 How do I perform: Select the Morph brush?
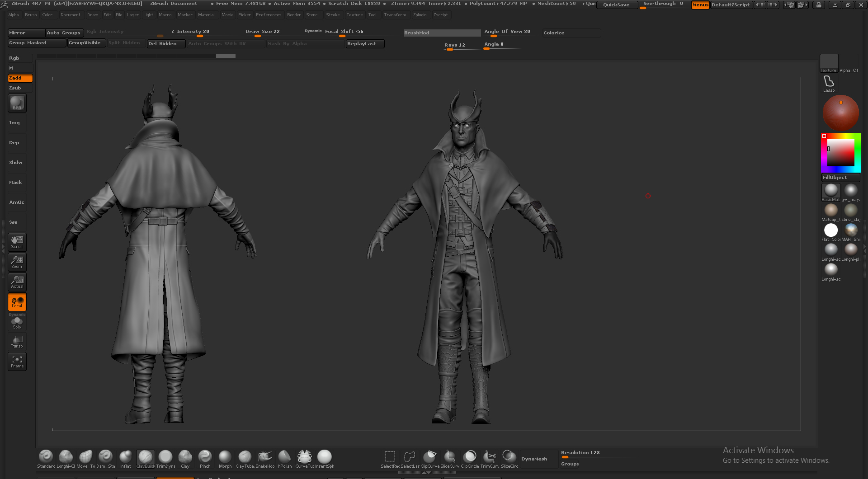(x=225, y=459)
